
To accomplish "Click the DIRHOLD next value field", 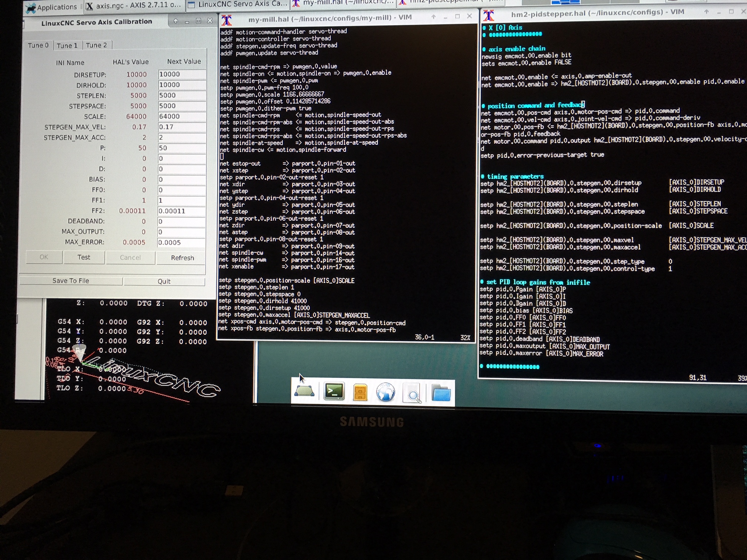I will click(182, 84).
